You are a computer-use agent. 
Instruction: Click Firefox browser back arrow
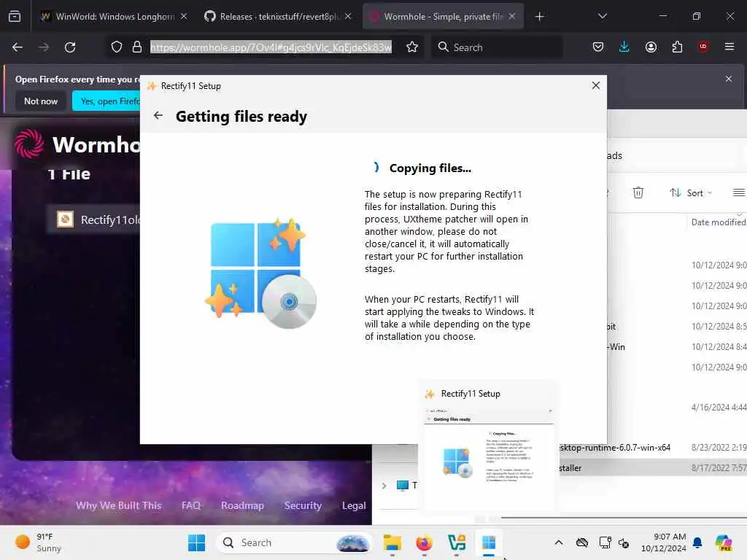click(18, 47)
